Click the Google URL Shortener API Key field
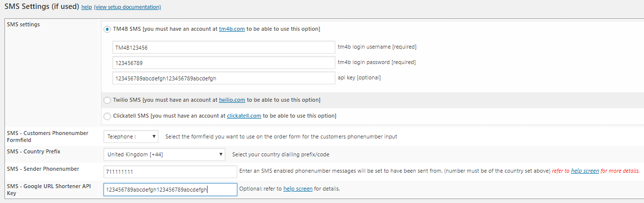Screen dimensions: 644x203 (x=170, y=190)
